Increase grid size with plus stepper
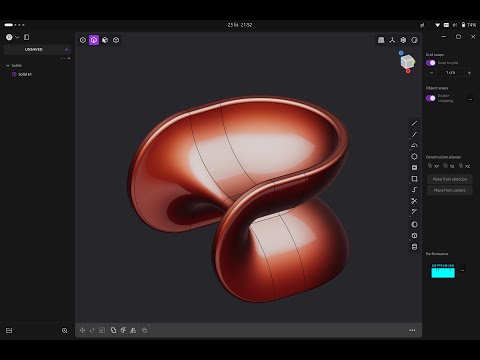The height and width of the screenshot is (360, 480). (x=469, y=73)
